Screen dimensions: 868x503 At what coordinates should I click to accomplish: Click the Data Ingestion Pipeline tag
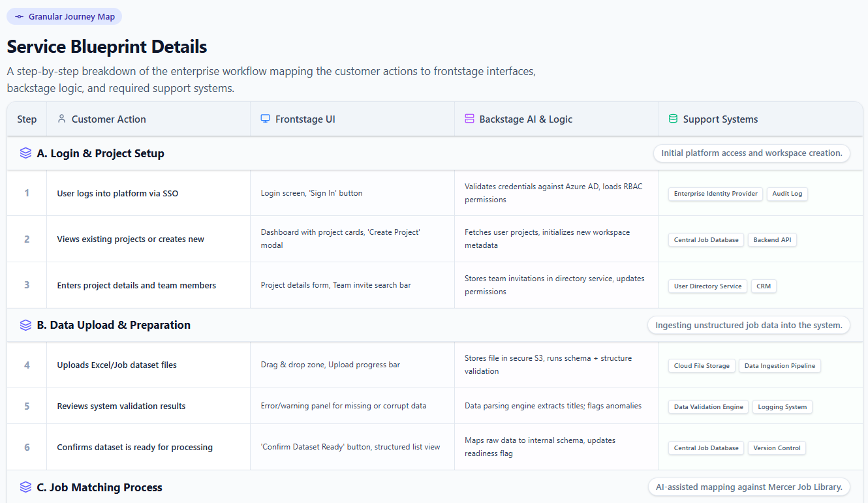pos(780,366)
